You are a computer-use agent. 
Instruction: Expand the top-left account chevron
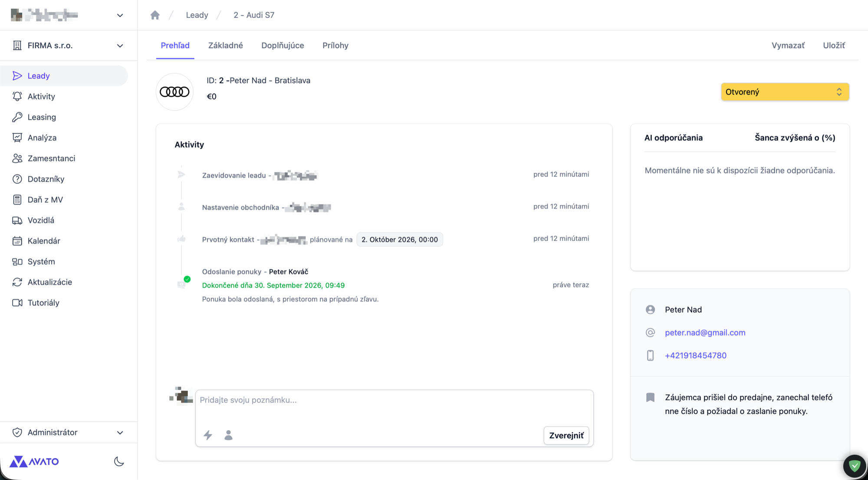120,15
